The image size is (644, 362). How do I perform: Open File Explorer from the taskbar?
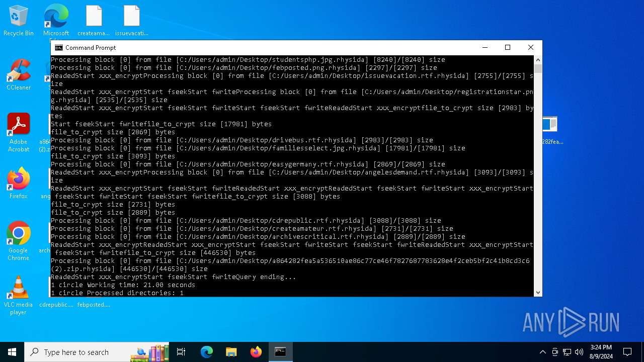tap(231, 352)
